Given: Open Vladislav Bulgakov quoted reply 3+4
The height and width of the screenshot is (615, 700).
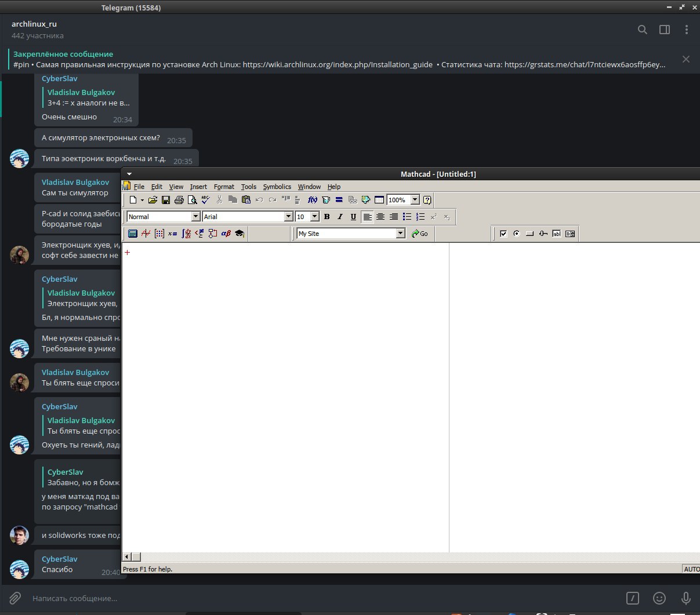Looking at the screenshot, I should 89,97.
